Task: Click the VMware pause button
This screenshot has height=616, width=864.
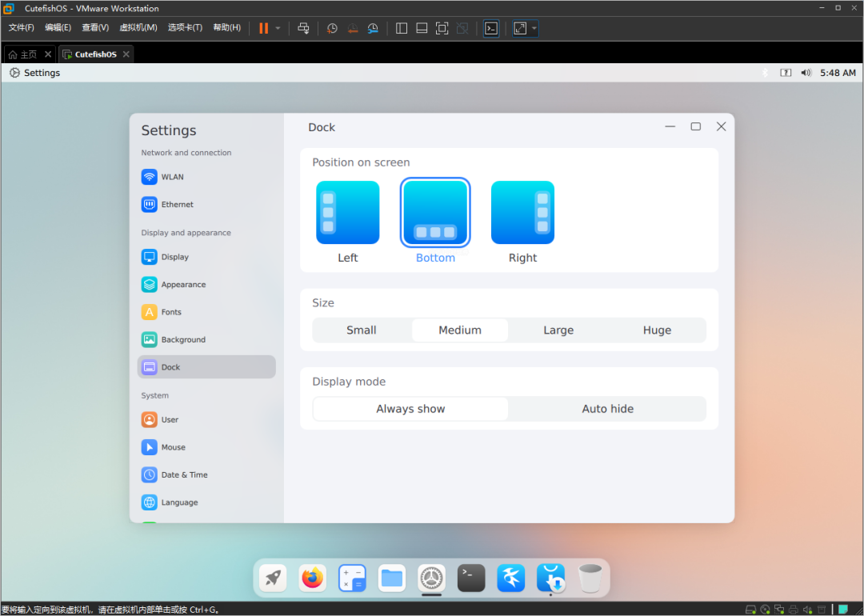Action: coord(263,28)
